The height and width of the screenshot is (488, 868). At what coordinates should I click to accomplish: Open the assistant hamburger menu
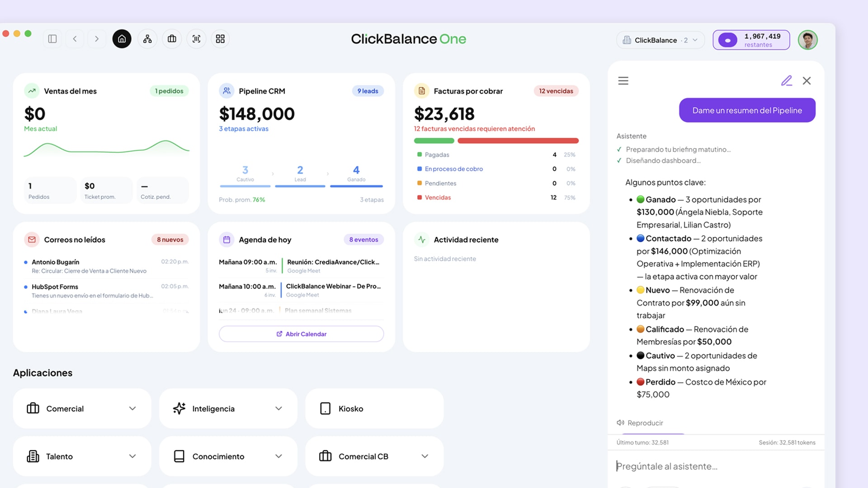[623, 81]
